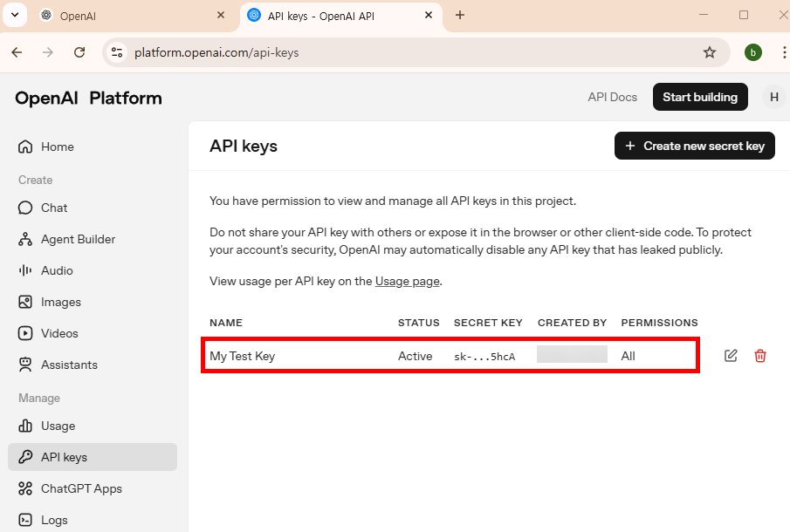Click the Images picture icon
This screenshot has width=790, height=532.
25,302
